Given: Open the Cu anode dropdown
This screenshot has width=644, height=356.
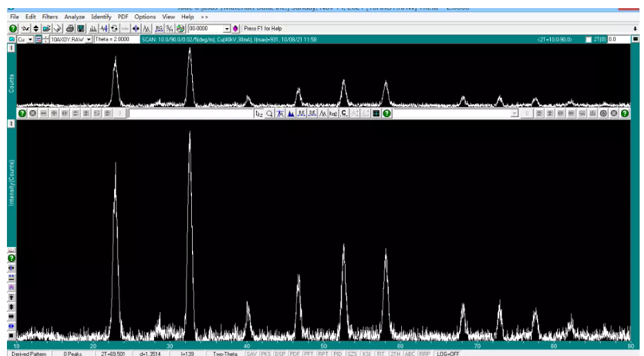Looking at the screenshot, I should [x=30, y=39].
